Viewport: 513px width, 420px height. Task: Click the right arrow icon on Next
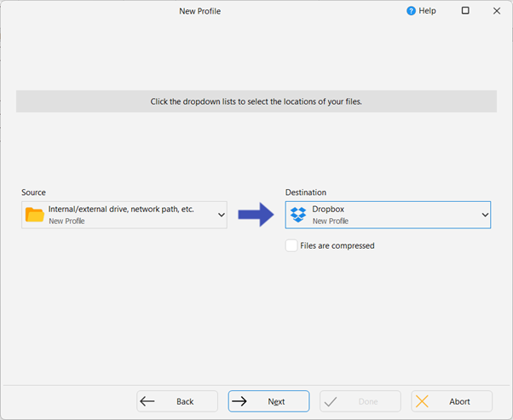pos(239,401)
